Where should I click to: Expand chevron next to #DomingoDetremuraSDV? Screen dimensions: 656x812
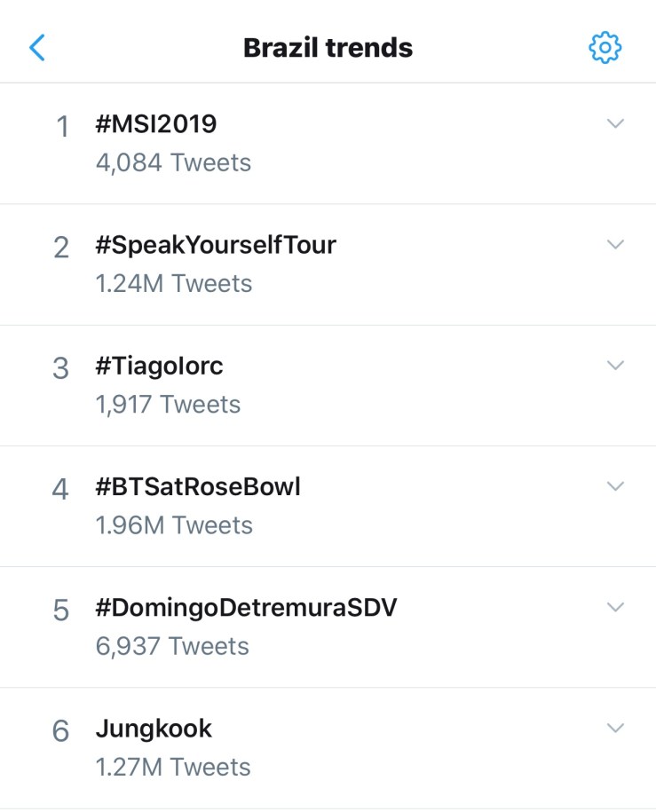[615, 607]
